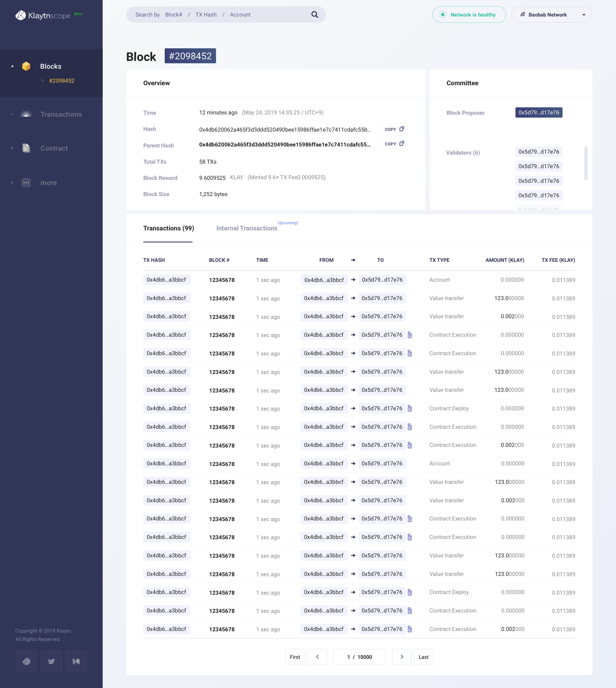This screenshot has height=688, width=616.
Task: Click the search input field
Action: (220, 15)
